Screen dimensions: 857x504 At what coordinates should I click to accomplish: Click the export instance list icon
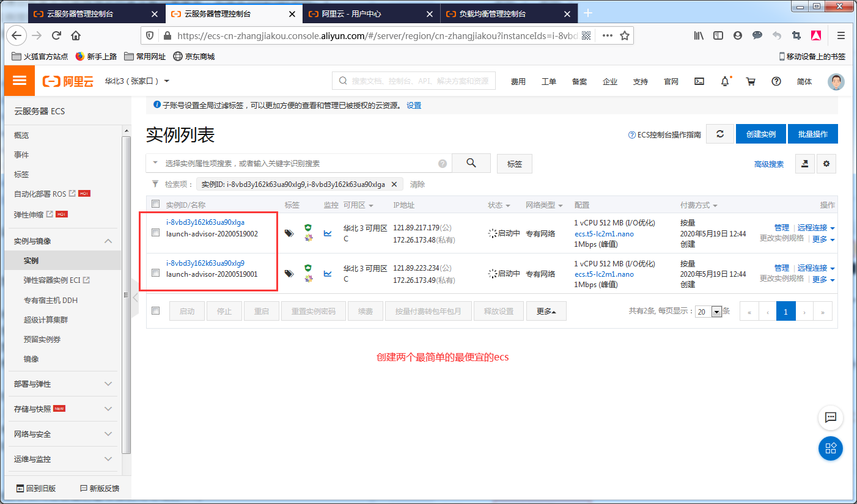(804, 164)
